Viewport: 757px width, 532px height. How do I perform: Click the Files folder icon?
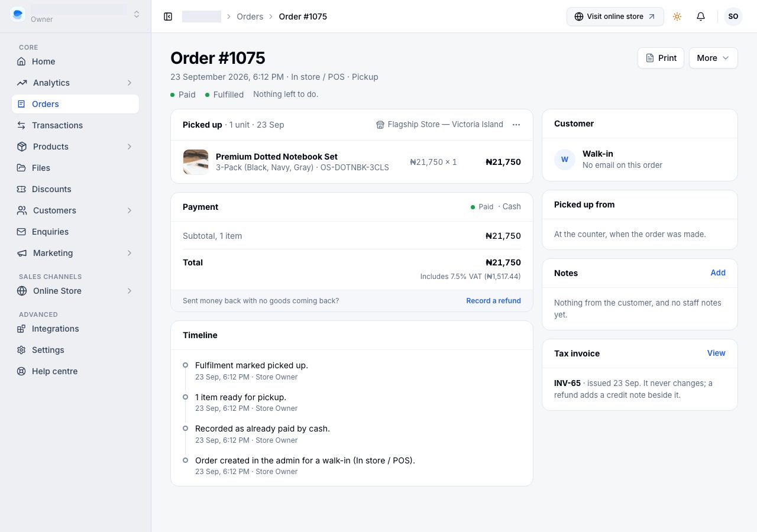click(x=21, y=168)
